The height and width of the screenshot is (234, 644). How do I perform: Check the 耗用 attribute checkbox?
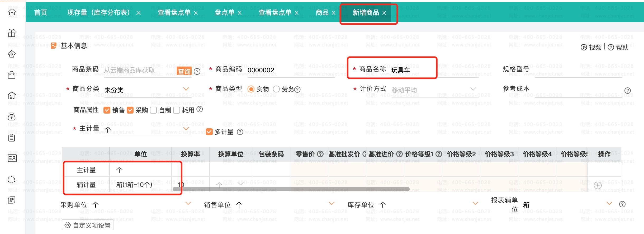coord(177,110)
